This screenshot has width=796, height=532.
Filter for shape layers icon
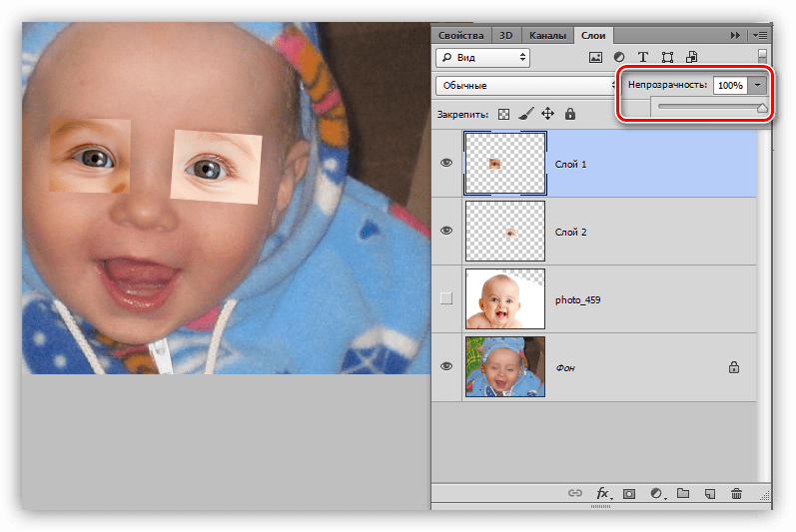[x=667, y=57]
